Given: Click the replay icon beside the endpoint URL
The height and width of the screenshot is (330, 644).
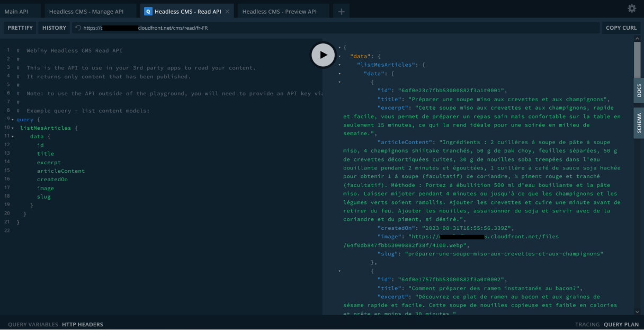Looking at the screenshot, I should click(78, 27).
